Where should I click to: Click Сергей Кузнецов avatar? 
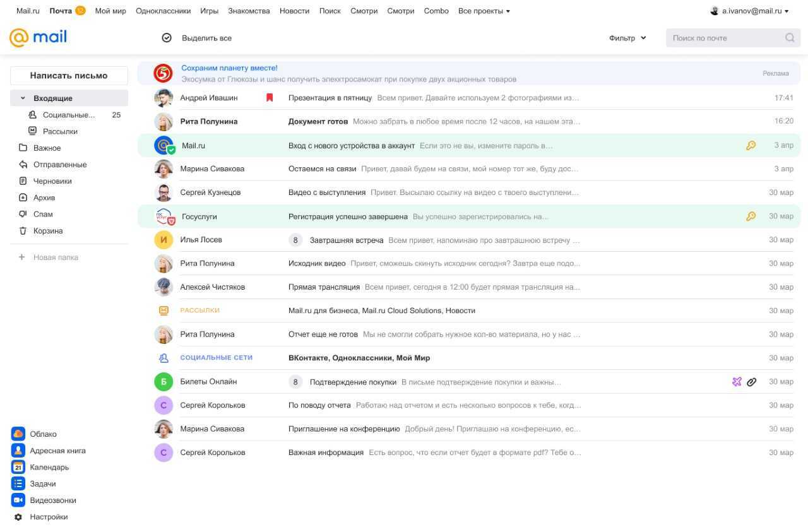coord(163,192)
